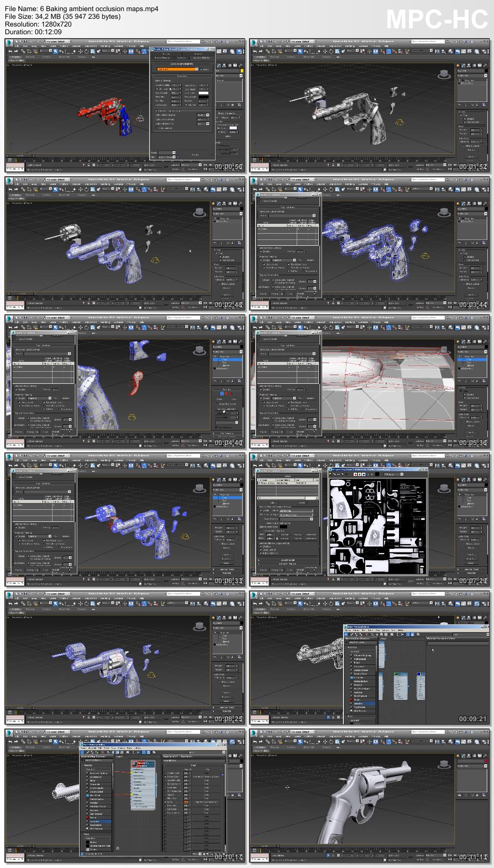
Task: Click the ViewCube in frame 00:07:29 viewport
Action: tap(443, 488)
